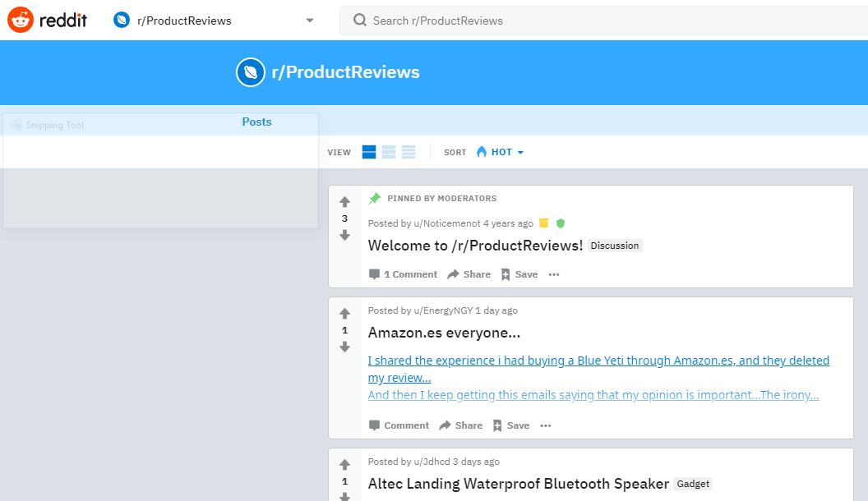Save the Welcome to /r/ProductReviews post

click(519, 274)
